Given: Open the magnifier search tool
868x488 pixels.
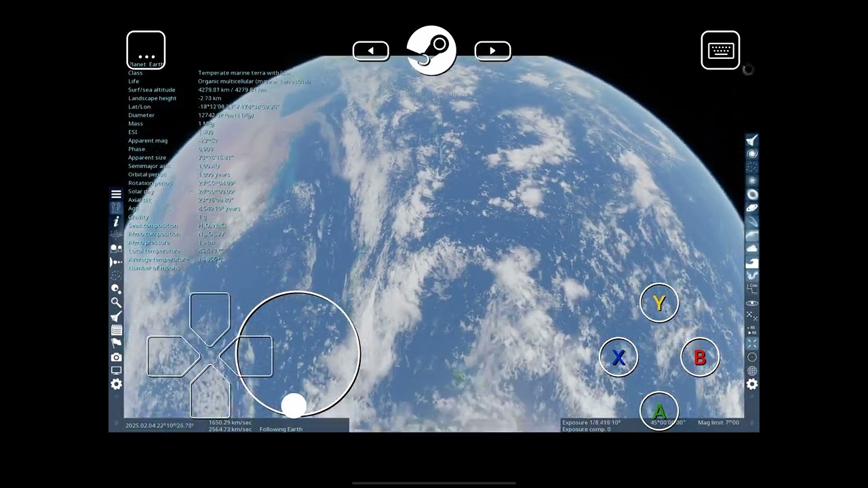Looking at the screenshot, I should pyautogui.click(x=116, y=302).
